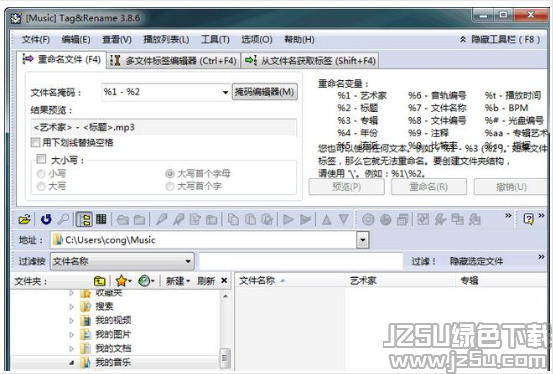Open the 文件(F) menu
This screenshot has width=553, height=374.
(x=36, y=40)
